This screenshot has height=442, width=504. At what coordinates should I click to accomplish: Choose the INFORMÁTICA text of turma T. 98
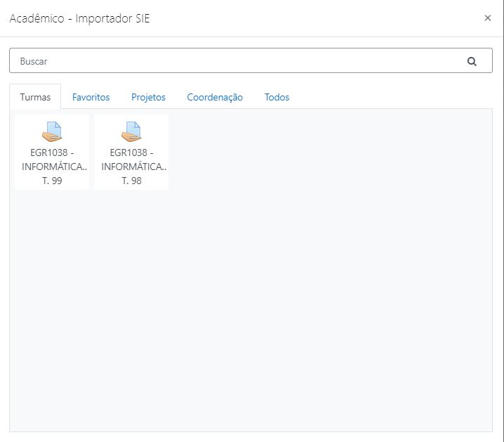[x=134, y=167]
